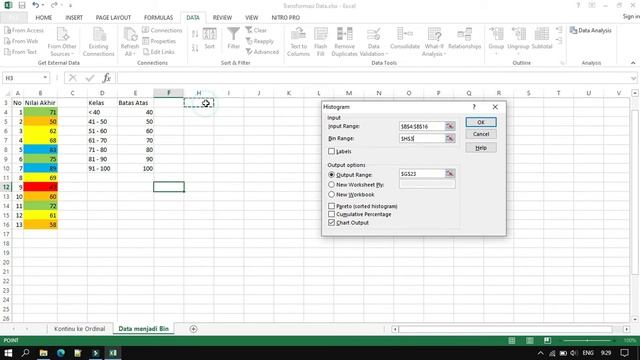Expand the Data Validation dropdown
Viewport: 640px width, 360px height.
click(387, 54)
